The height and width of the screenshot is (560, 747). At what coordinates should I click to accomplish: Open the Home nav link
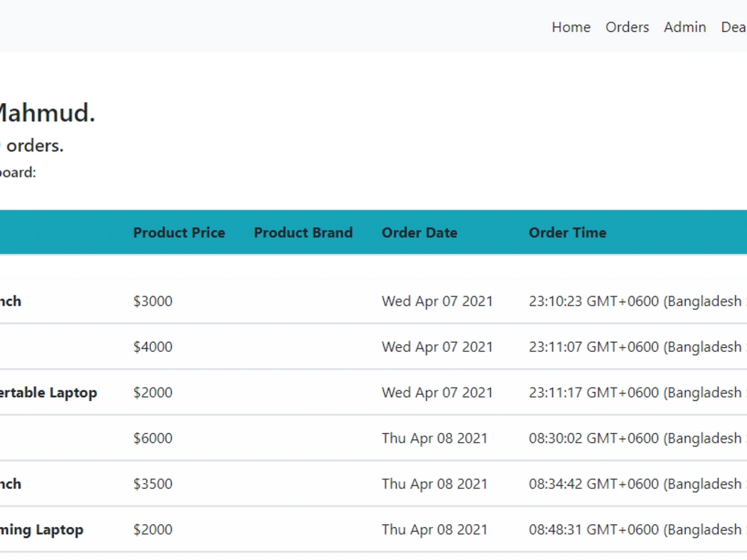(x=571, y=27)
